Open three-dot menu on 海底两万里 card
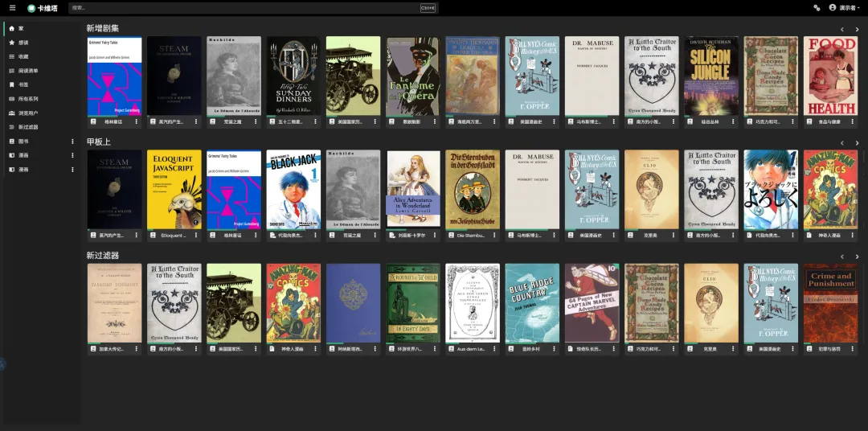This screenshot has height=431, width=868. click(494, 121)
